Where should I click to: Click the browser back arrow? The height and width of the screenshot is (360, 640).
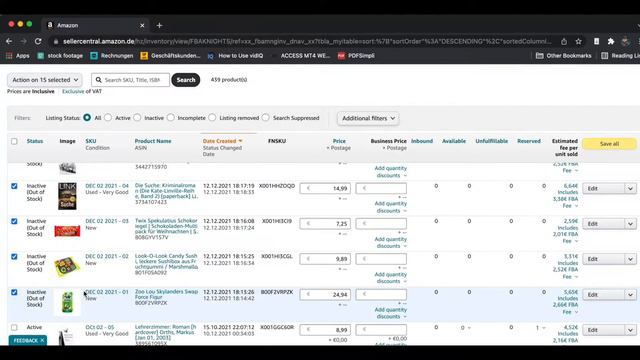(x=9, y=41)
